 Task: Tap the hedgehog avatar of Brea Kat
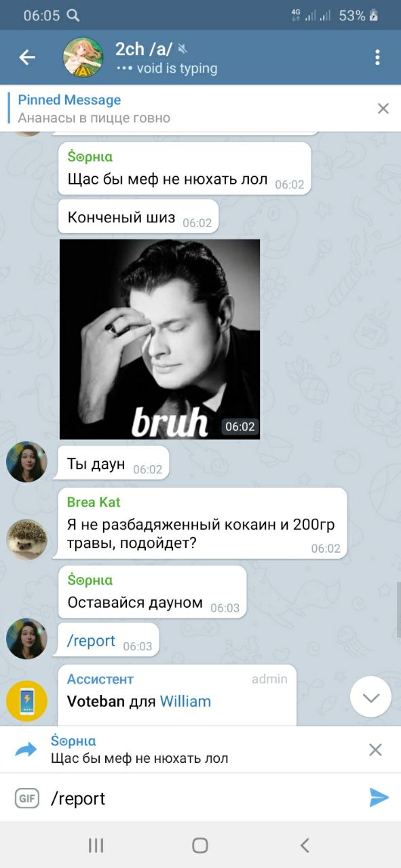pyautogui.click(x=26, y=540)
